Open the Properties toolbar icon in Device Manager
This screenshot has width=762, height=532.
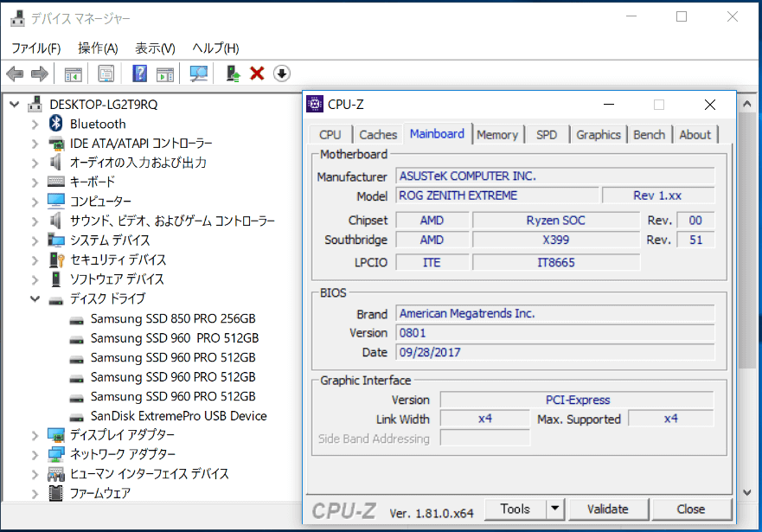coord(106,74)
